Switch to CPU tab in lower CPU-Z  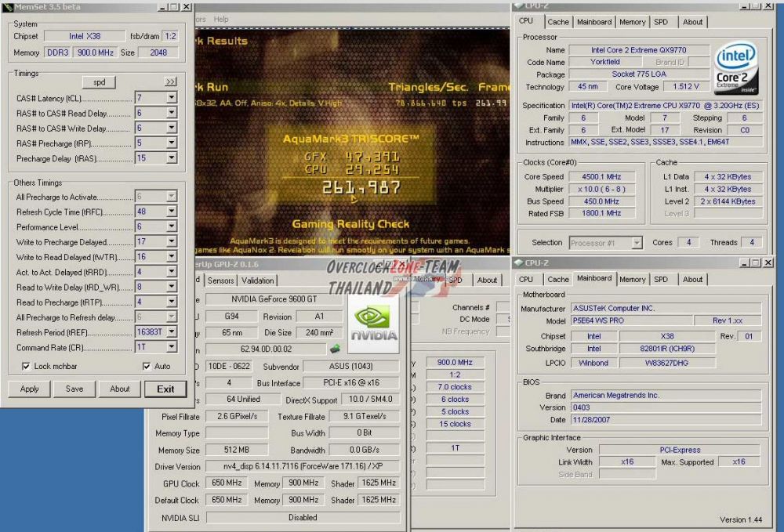(x=525, y=279)
